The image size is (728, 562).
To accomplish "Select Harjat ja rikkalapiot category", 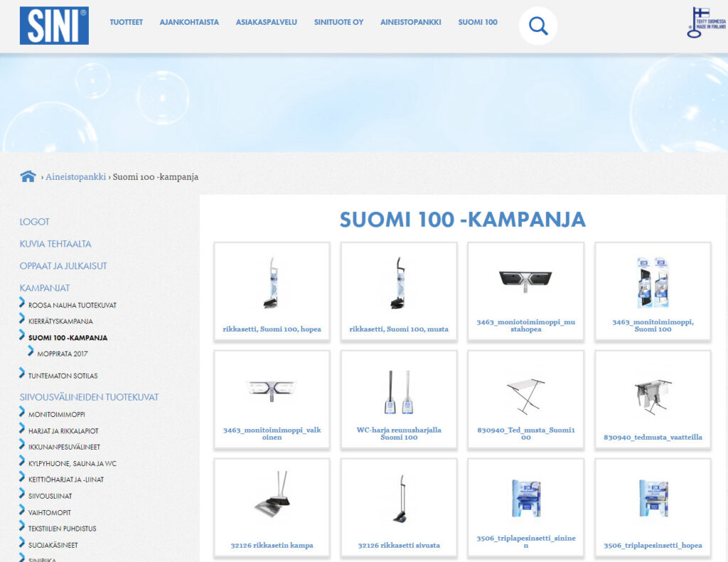I will click(x=63, y=431).
